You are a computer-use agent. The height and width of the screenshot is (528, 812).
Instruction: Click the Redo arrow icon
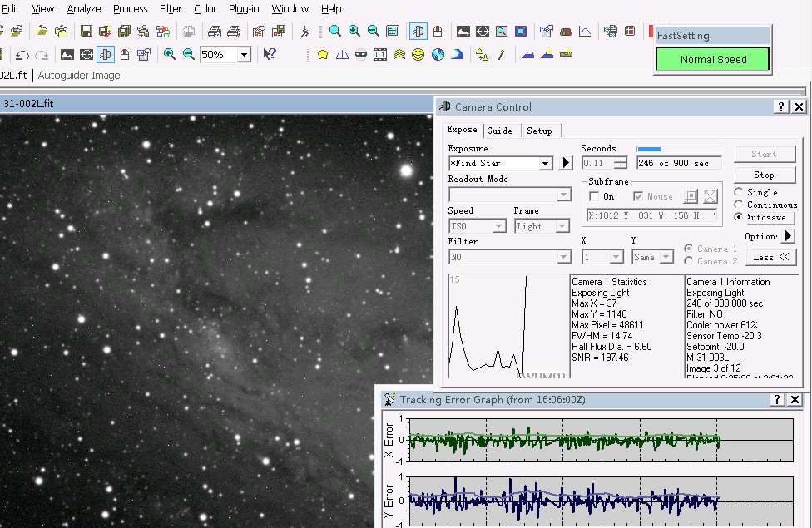pos(42,54)
